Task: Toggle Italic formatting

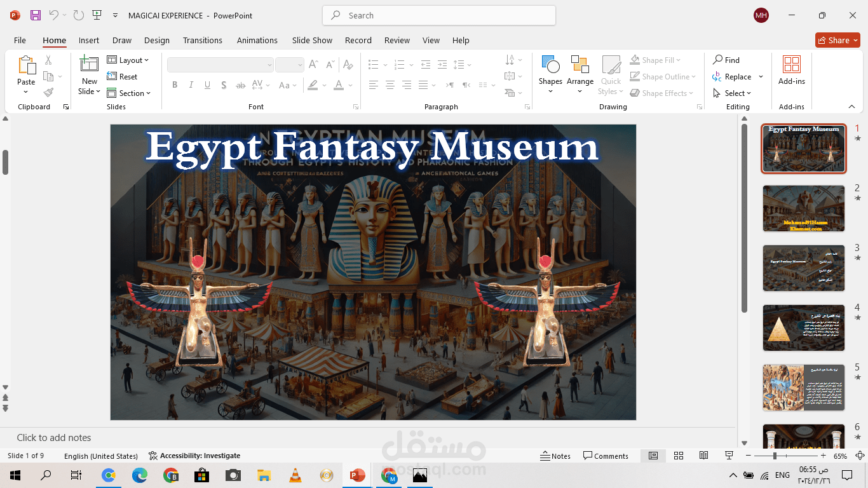Action: click(191, 85)
